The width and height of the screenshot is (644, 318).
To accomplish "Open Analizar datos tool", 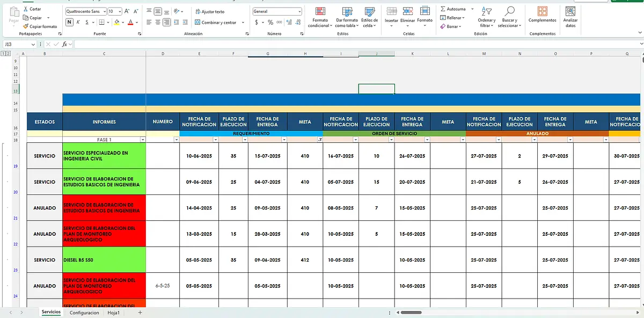I will 570,11.
